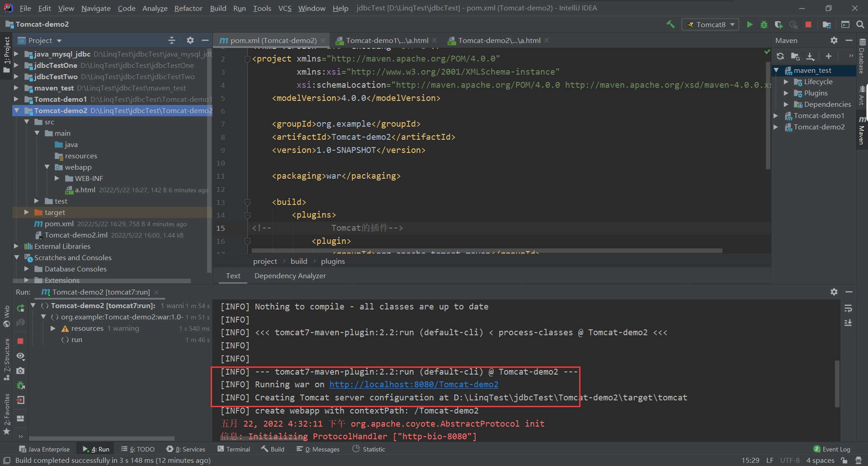Select pom.xml file in Project tree
The height and width of the screenshot is (466, 868).
click(x=59, y=223)
